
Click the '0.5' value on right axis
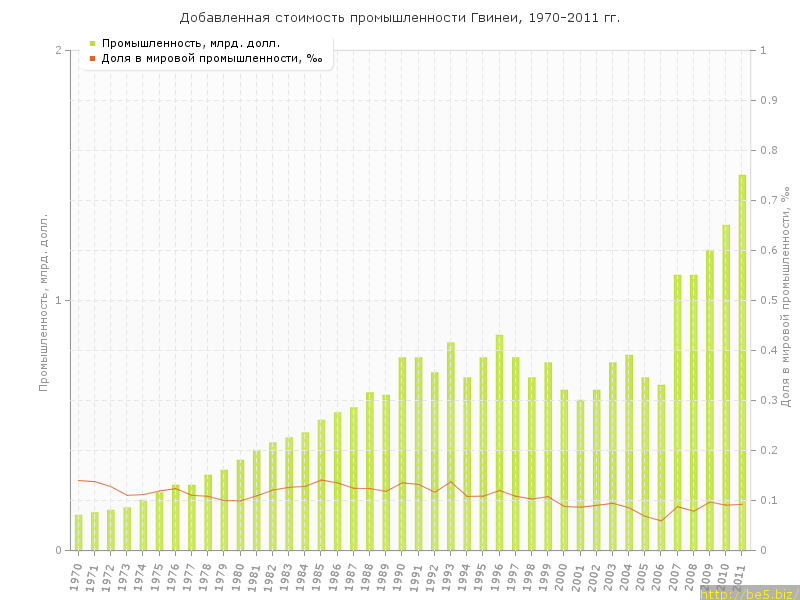click(x=769, y=300)
